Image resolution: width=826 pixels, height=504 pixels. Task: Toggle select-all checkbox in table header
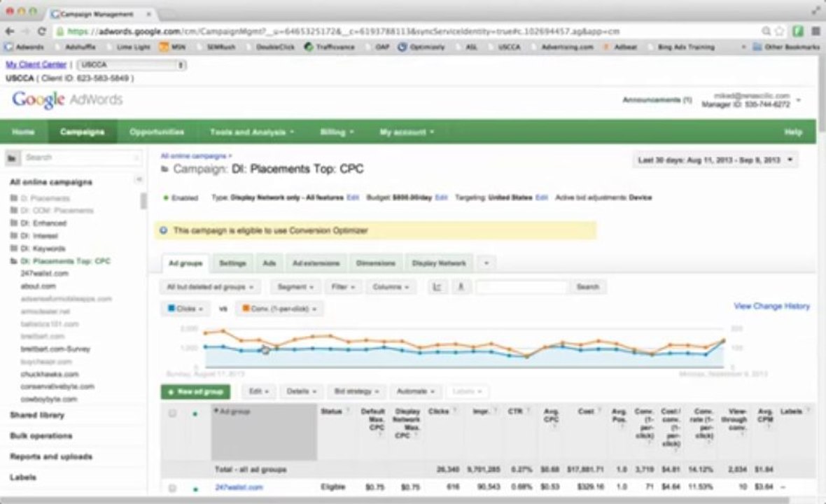coord(172,414)
